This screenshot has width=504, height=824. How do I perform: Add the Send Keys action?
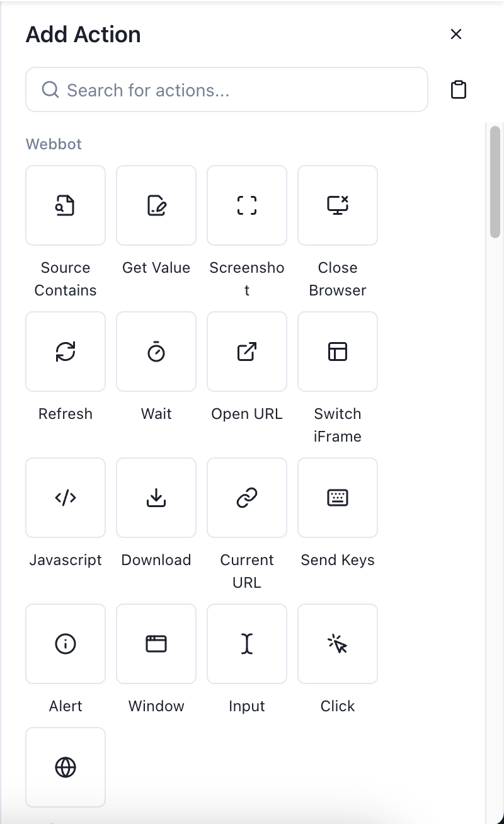338,498
